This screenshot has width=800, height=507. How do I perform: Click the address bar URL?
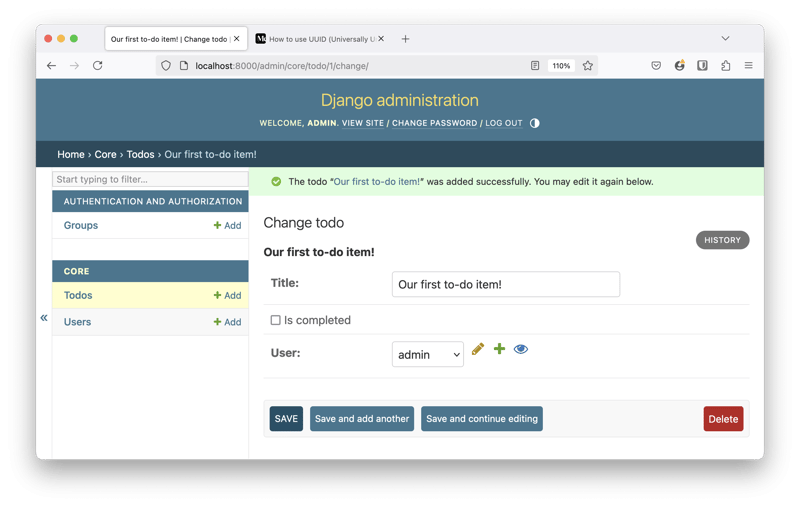(282, 66)
